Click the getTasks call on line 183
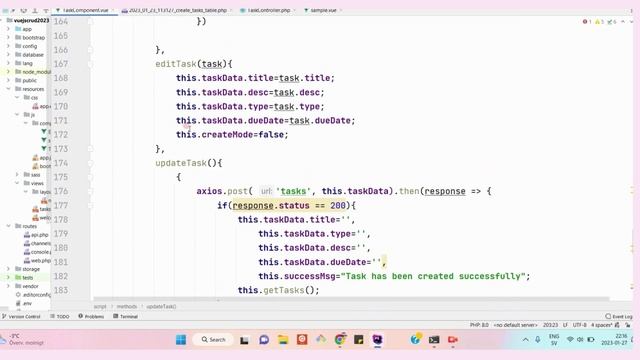 coord(284,290)
